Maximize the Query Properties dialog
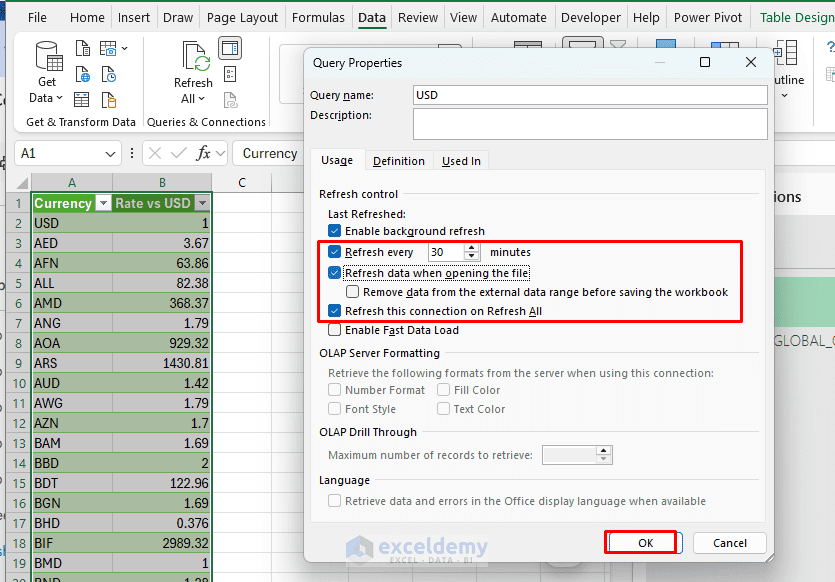The height and width of the screenshot is (582, 835). pos(705,62)
